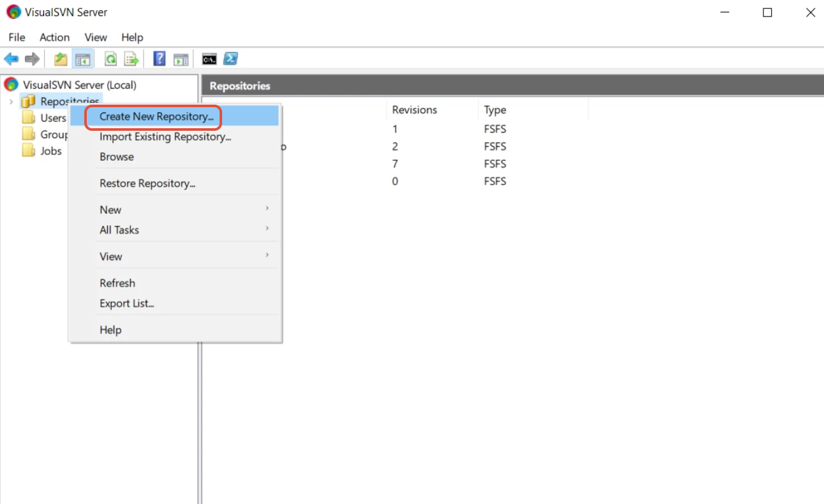
Task: Select the Users folder in sidebar
Action: coord(54,117)
